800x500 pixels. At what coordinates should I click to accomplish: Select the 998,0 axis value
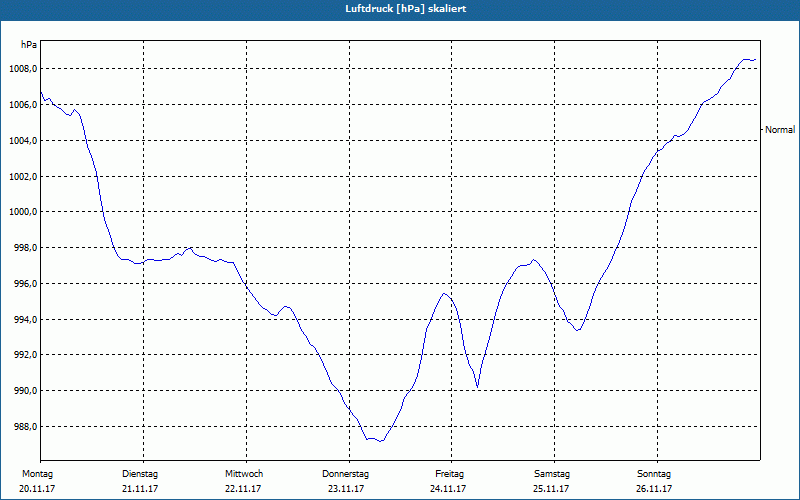pyautogui.click(x=25, y=248)
